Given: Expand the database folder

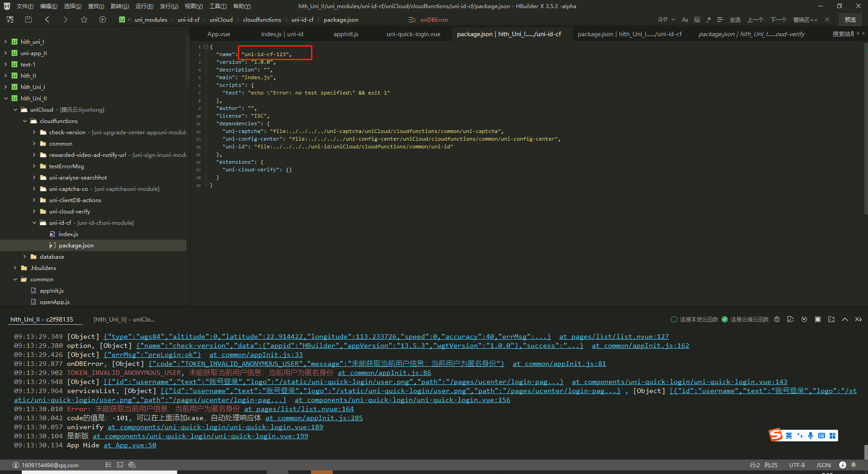Looking at the screenshot, I should point(25,256).
